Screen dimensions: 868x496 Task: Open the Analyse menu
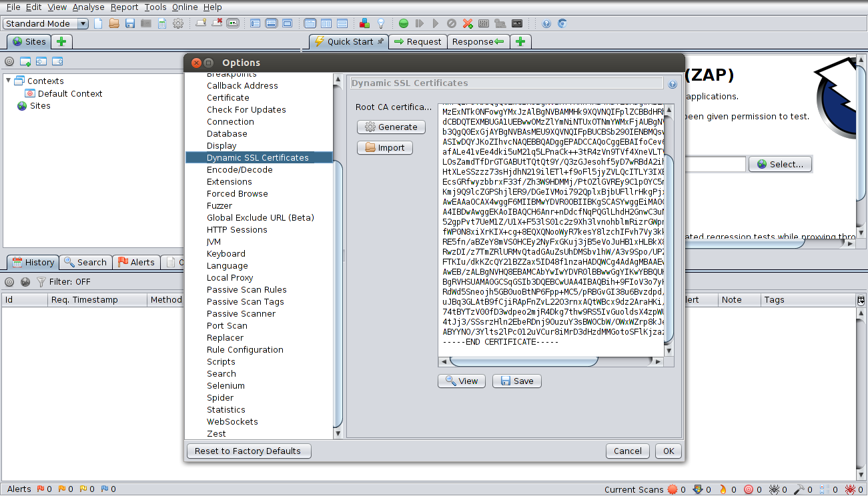(x=88, y=7)
